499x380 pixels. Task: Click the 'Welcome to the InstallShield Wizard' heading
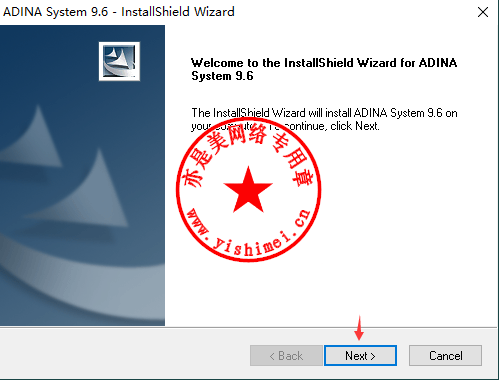click(x=324, y=69)
